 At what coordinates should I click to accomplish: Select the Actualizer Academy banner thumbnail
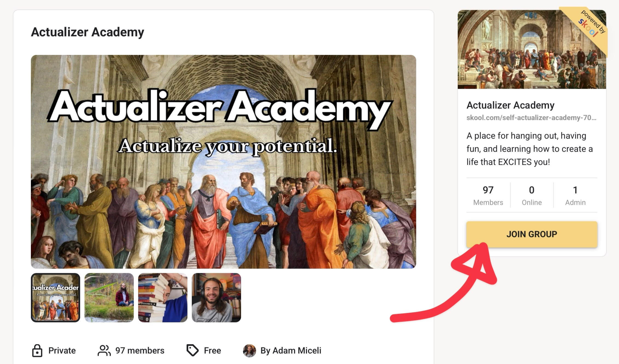pyautogui.click(x=56, y=297)
